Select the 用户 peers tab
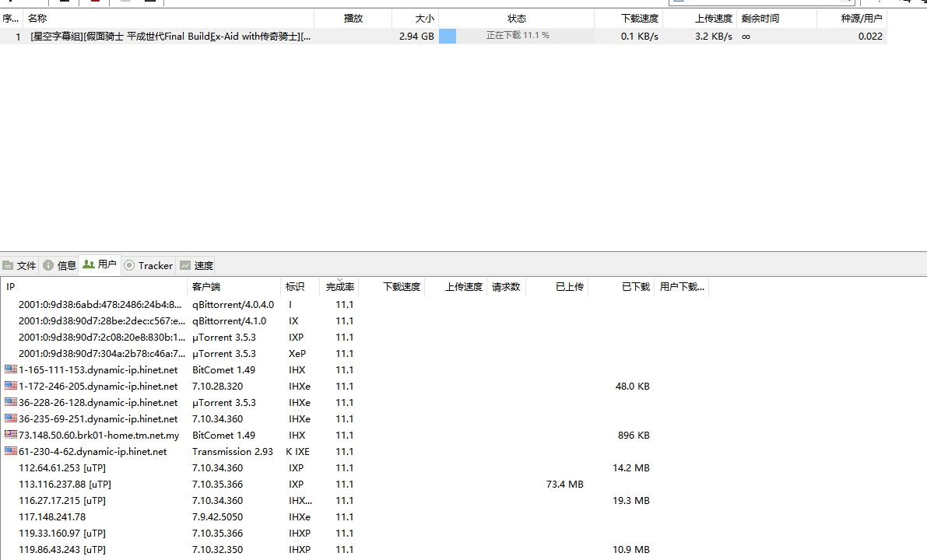Viewport: 927px width, 560px height. pos(100,264)
